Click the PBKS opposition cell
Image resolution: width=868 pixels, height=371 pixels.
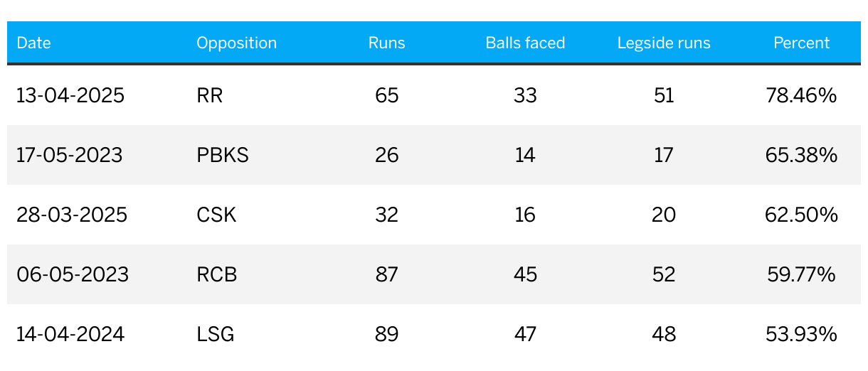coord(223,155)
